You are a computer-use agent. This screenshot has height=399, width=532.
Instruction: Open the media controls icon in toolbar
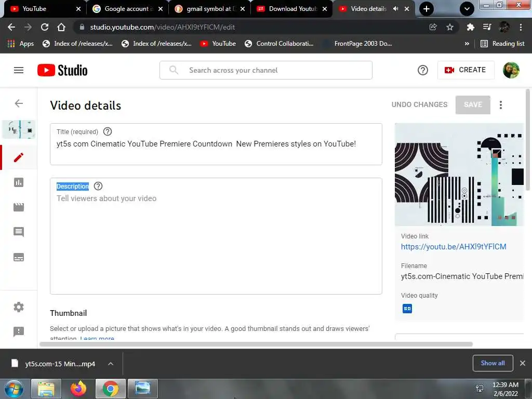click(x=487, y=27)
